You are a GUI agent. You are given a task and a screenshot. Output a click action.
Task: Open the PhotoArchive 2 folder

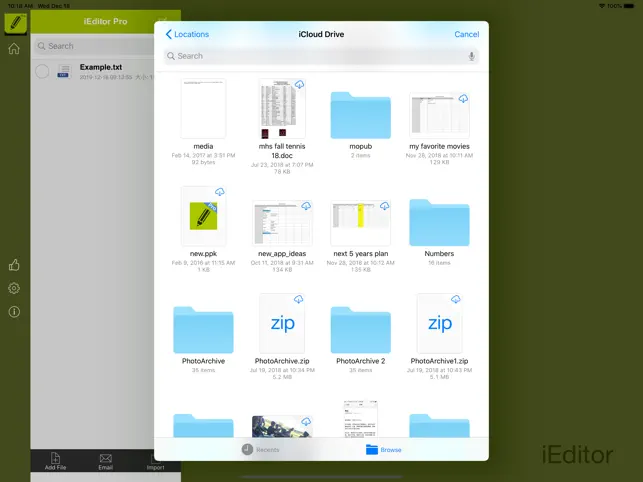[360, 330]
